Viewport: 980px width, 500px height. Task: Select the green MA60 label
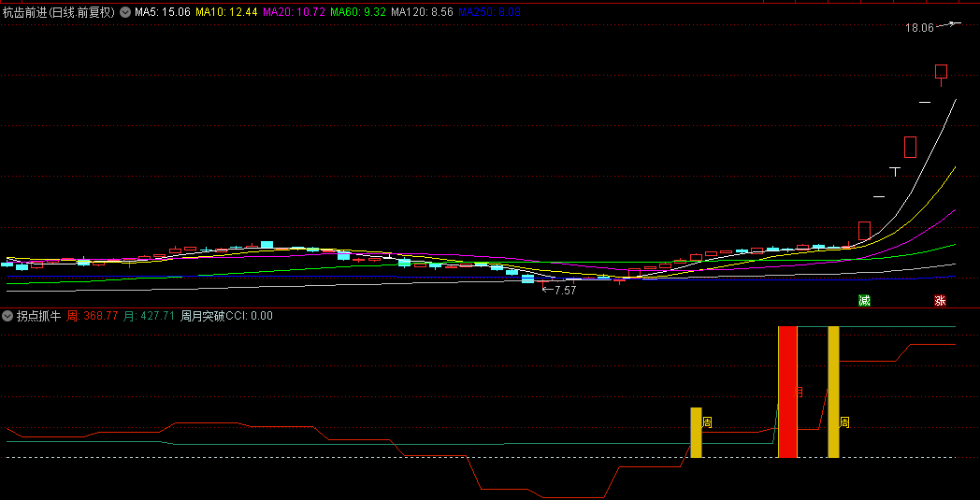click(358, 12)
